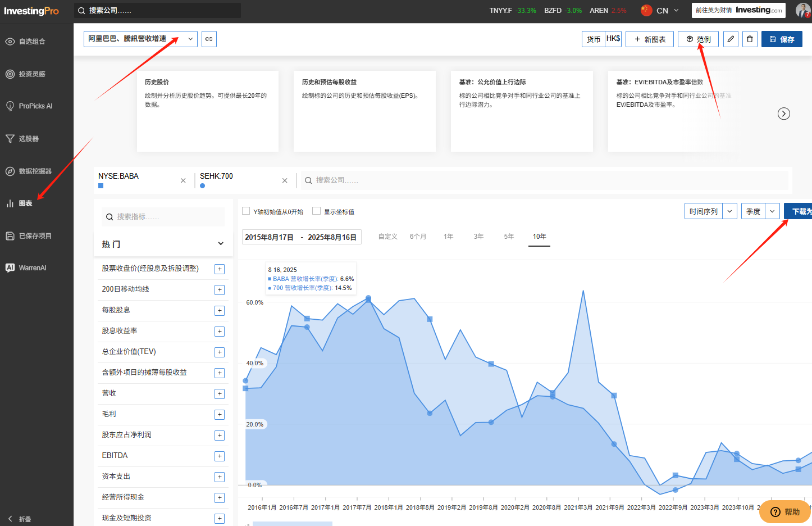Open the 历史和预估每股收益 template card
This screenshot has height=526, width=812.
point(365,111)
